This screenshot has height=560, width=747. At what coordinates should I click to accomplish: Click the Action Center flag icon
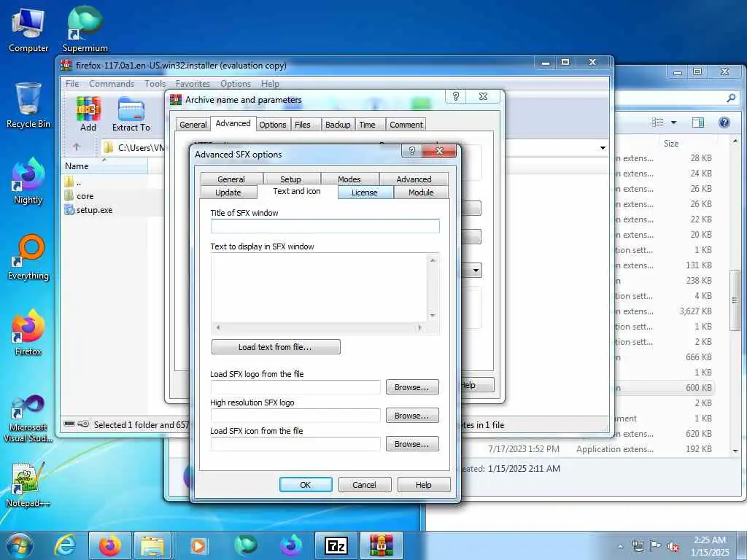656,547
